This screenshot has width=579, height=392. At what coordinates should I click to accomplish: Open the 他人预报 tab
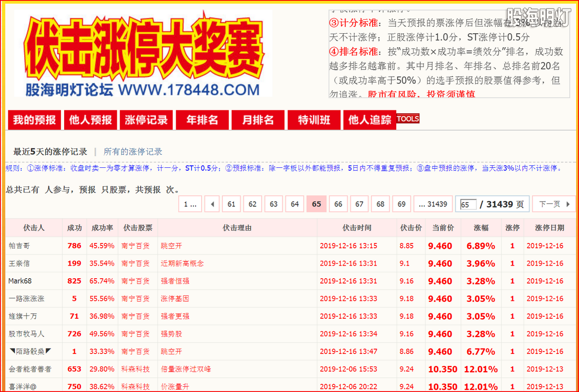tap(90, 120)
